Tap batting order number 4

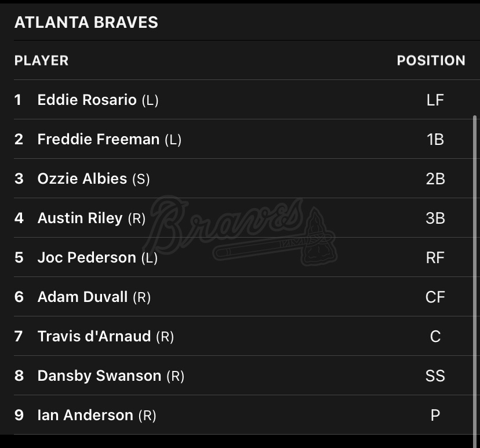[x=19, y=218]
